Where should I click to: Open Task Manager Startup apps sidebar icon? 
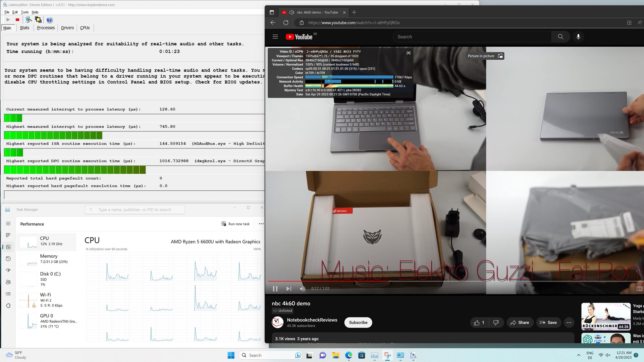click(x=8, y=270)
